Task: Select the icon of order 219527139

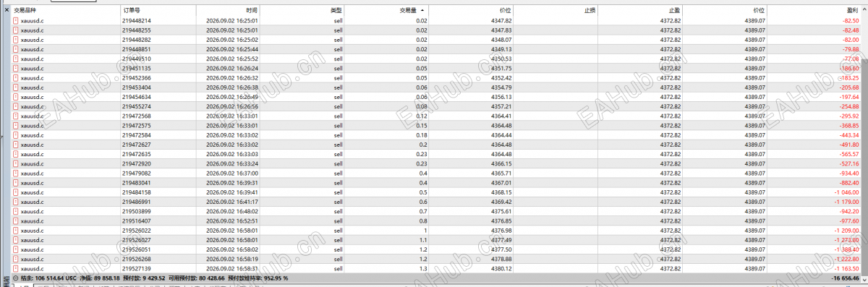Action: (x=16, y=268)
